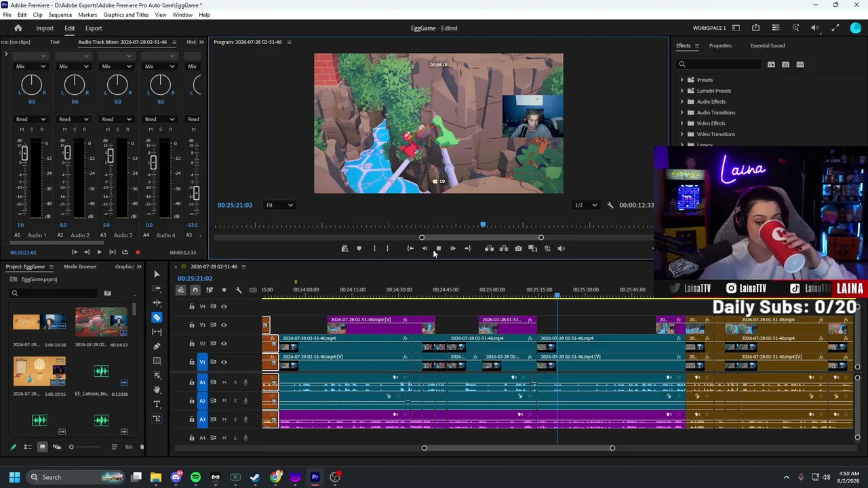The width and height of the screenshot is (868, 488).
Task: Open Quick Export share icon in header
Action: click(755, 28)
